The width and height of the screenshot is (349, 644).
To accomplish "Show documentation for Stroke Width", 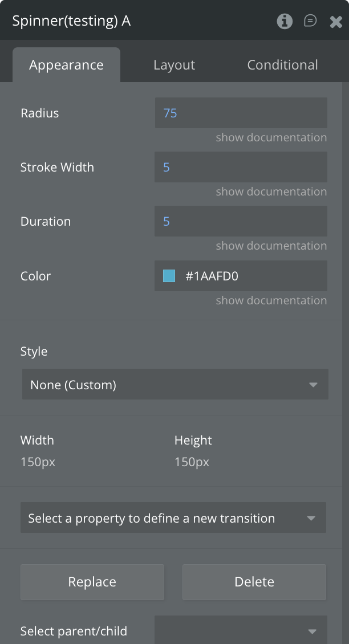I will [271, 191].
